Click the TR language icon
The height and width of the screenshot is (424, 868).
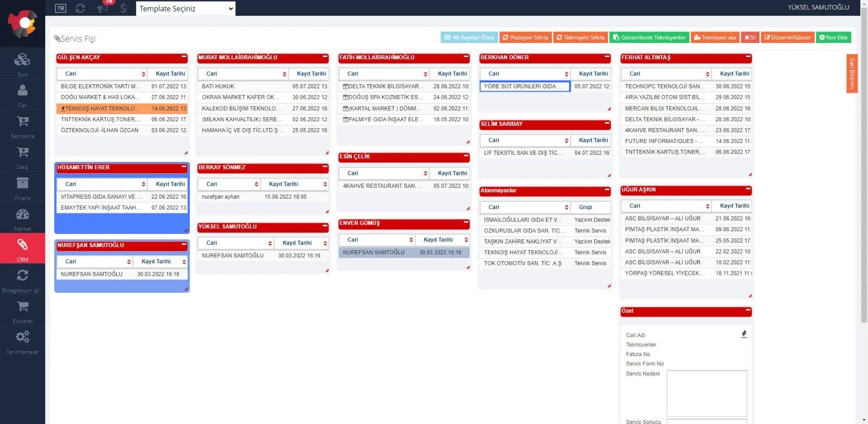(61, 8)
